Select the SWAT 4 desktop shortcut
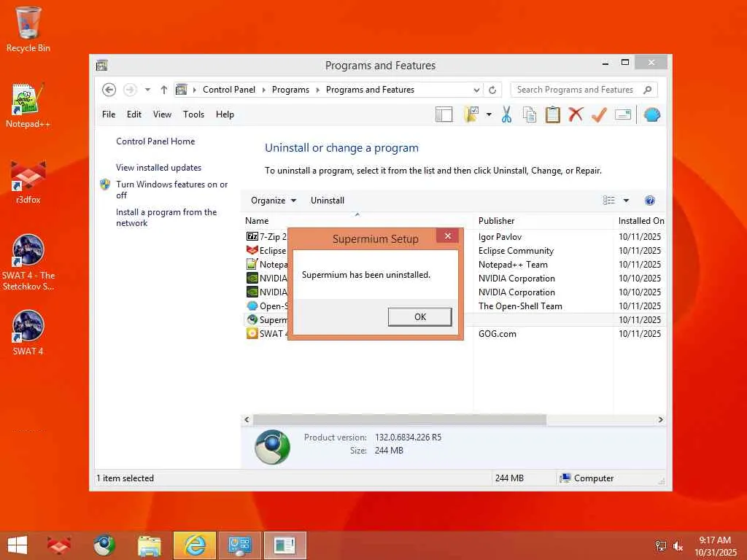Viewport: 747px width, 560px height. (28, 332)
